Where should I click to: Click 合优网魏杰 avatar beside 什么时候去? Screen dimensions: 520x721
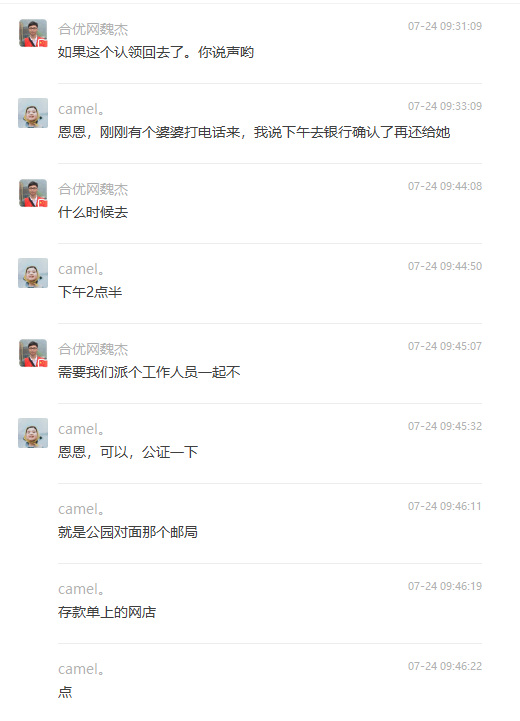point(33,193)
